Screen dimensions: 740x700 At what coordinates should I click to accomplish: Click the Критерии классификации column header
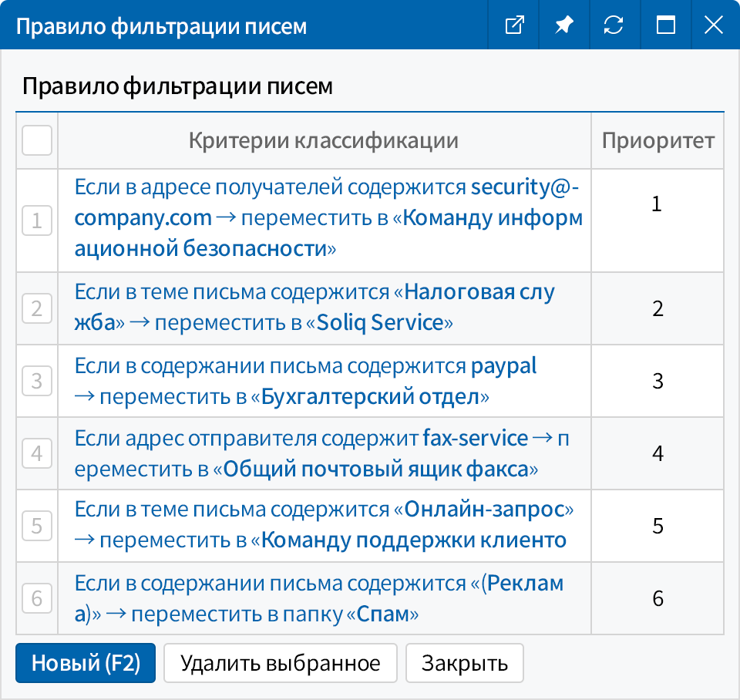point(325,140)
